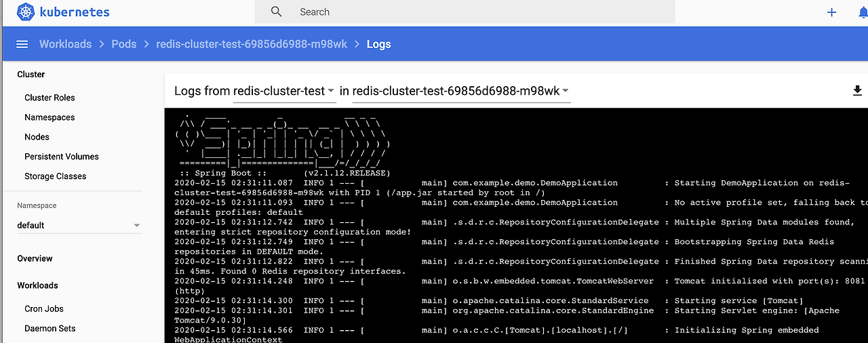The width and height of the screenshot is (868, 343).
Task: Click the 'Bootstrapping Spring Data Redis' log line
Action: click(x=505, y=247)
